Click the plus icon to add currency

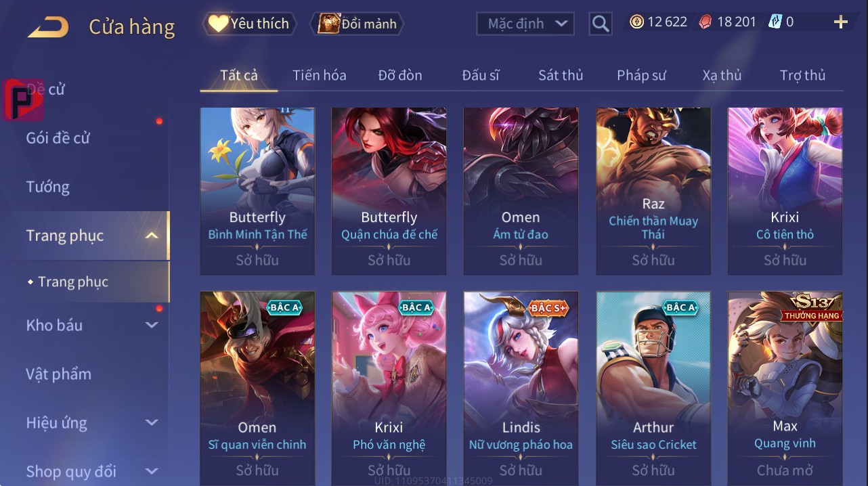pyautogui.click(x=840, y=22)
